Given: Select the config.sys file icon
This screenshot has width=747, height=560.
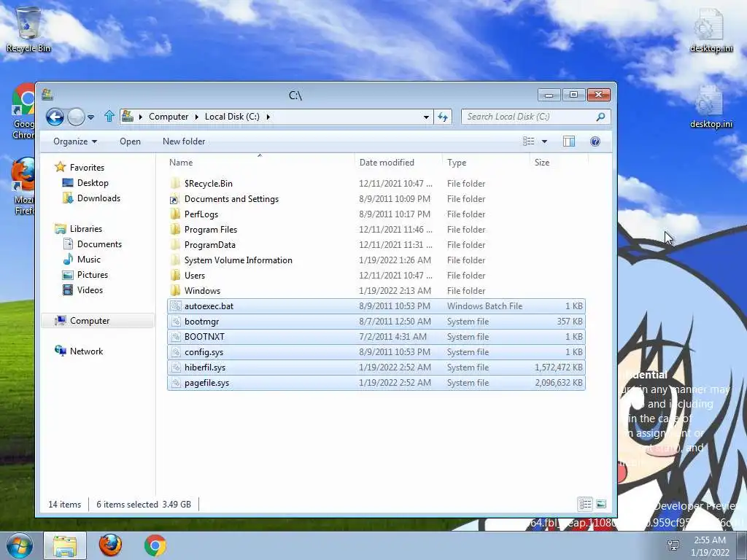Looking at the screenshot, I should coord(176,352).
